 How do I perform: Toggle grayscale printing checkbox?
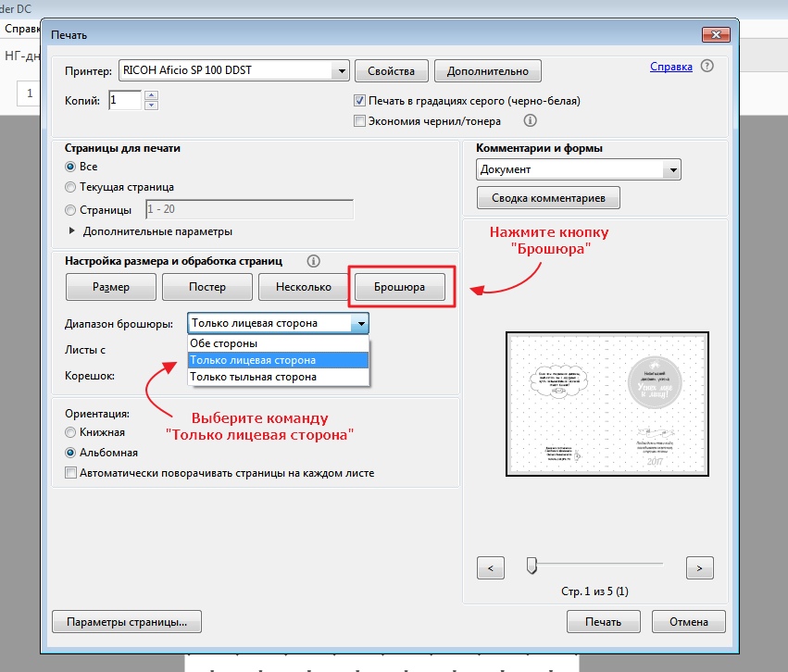tap(359, 101)
